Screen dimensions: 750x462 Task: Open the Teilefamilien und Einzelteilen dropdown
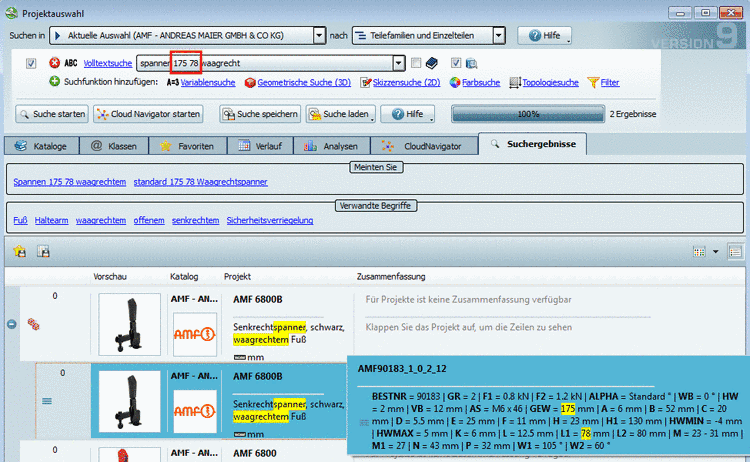pos(498,35)
